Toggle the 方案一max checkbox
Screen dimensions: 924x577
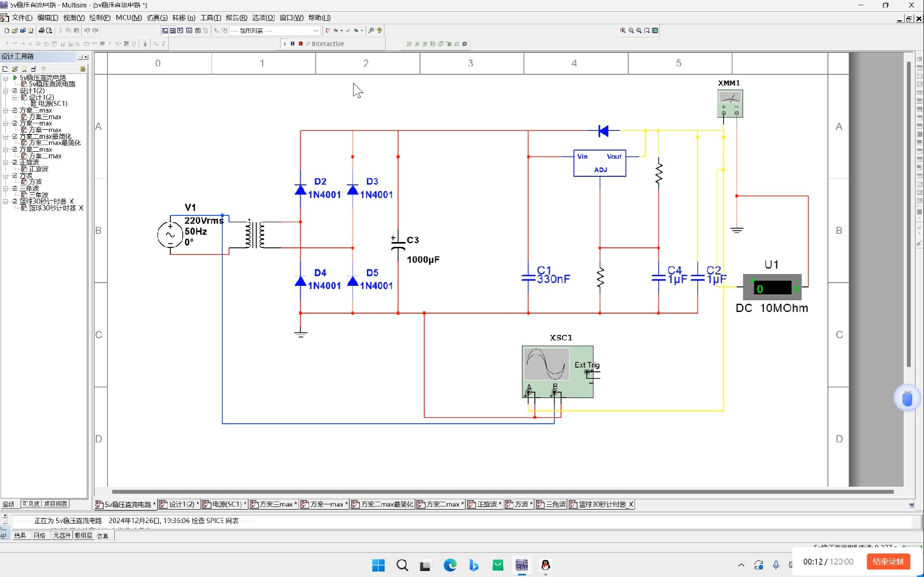[15, 123]
